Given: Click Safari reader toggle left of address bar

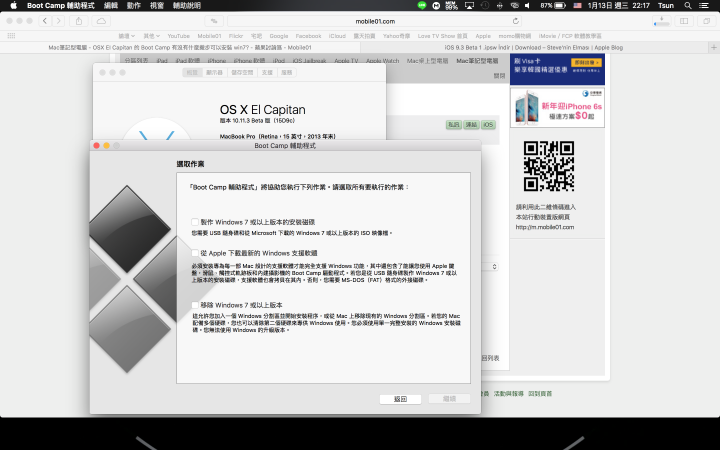Looking at the screenshot, I should tap(214, 21).
